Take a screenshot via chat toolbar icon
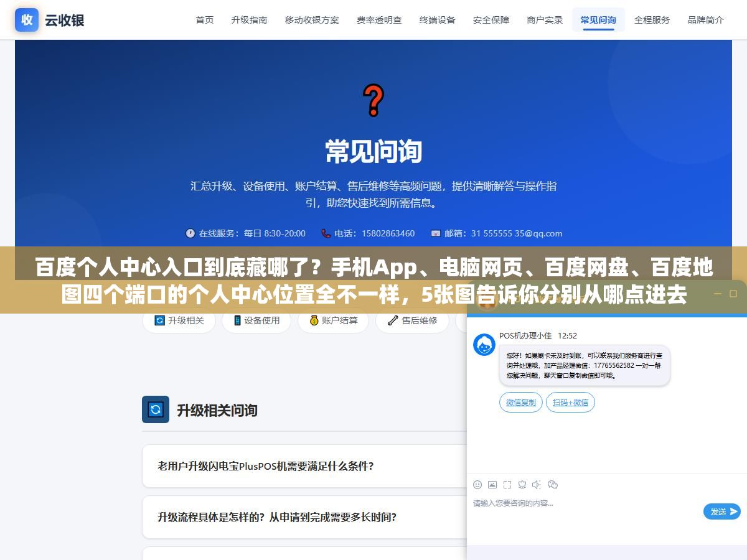 click(x=507, y=485)
